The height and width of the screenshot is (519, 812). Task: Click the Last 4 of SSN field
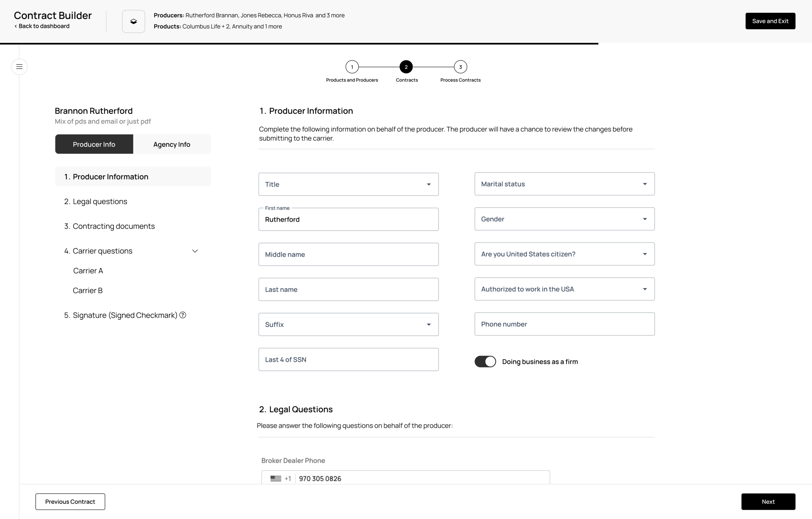(348, 360)
